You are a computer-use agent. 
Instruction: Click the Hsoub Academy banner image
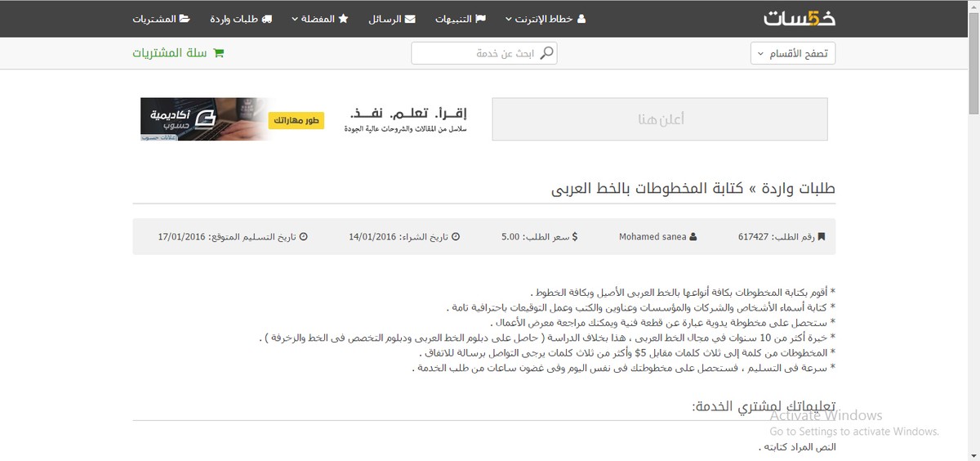pyautogui.click(x=233, y=119)
